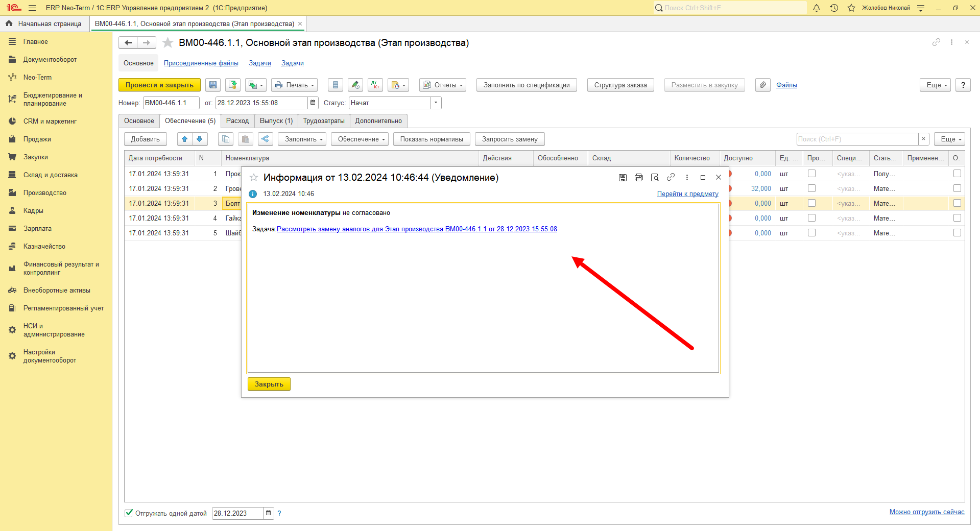This screenshot has width=980, height=531.
Task: Open print preview of the notification
Action: tap(655, 177)
